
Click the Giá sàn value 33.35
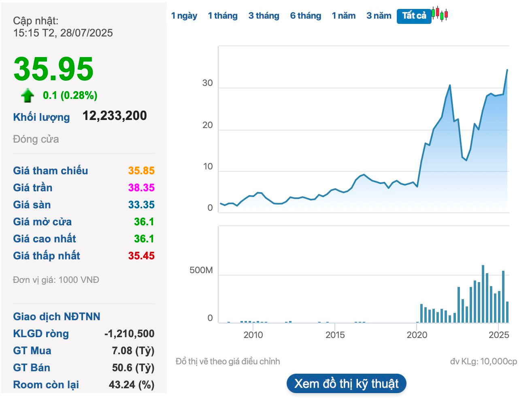(x=141, y=205)
